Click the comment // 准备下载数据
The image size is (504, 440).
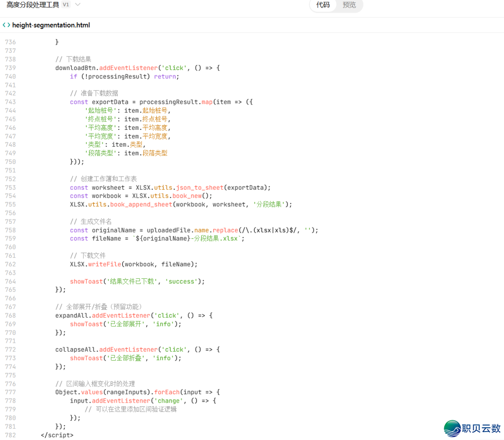point(94,93)
